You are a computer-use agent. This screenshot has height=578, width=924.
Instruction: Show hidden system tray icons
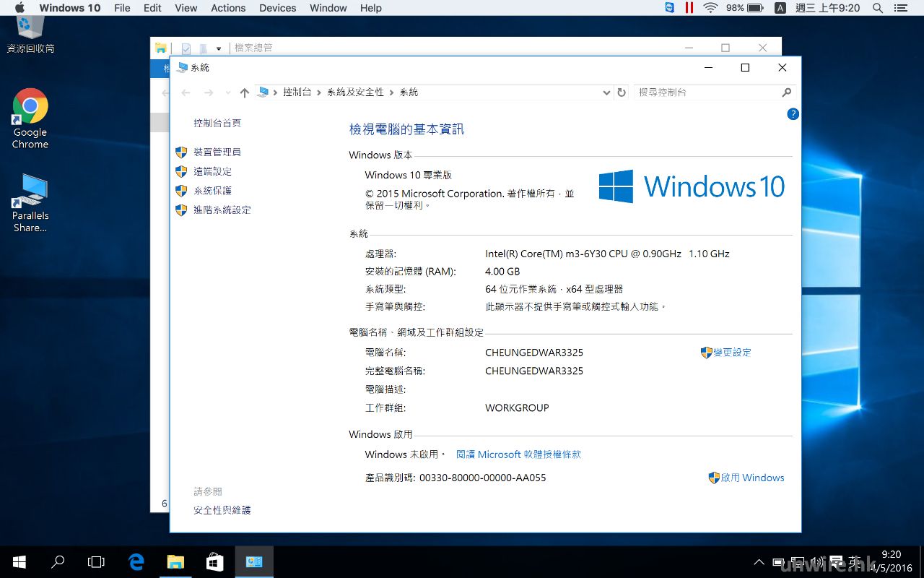(x=759, y=561)
